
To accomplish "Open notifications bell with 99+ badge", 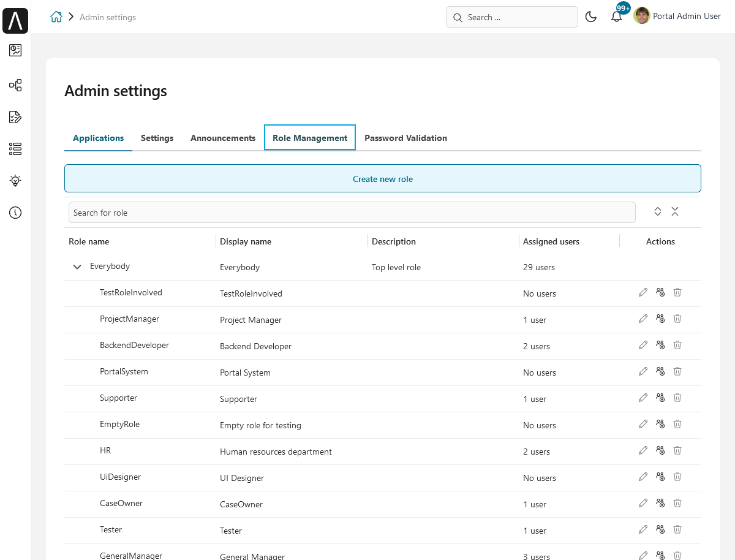I will [617, 16].
